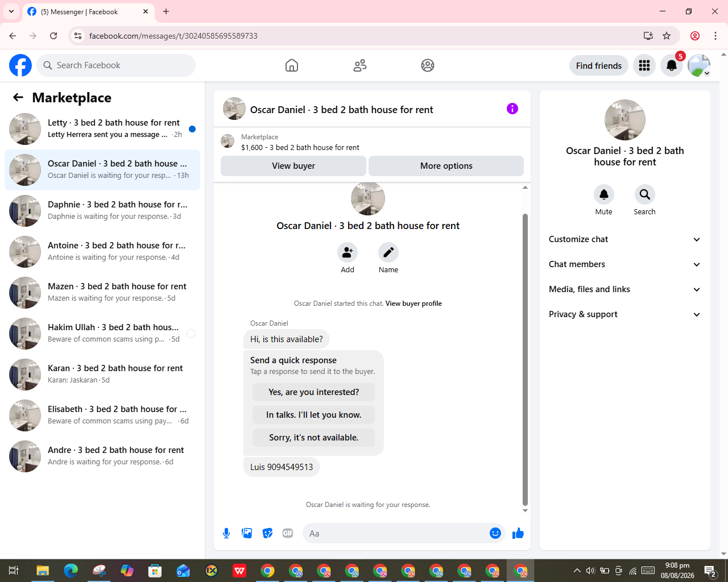Open the Facebook menu grid icon
This screenshot has width=728, height=582.
[x=644, y=65]
